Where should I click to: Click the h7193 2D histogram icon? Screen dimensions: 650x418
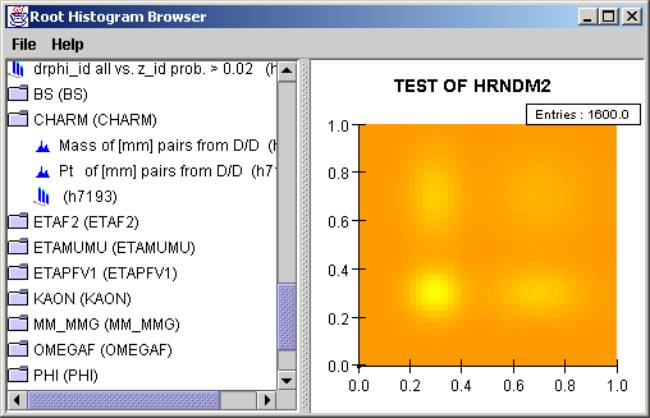[42, 196]
